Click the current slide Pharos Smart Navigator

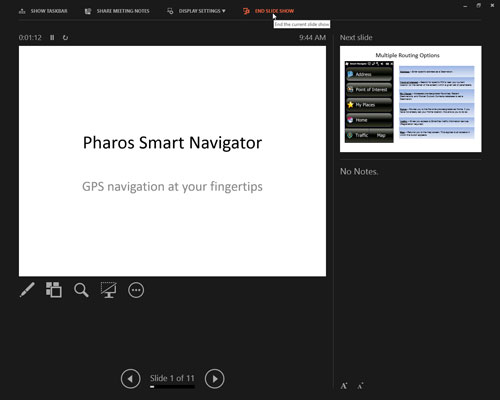(172, 161)
